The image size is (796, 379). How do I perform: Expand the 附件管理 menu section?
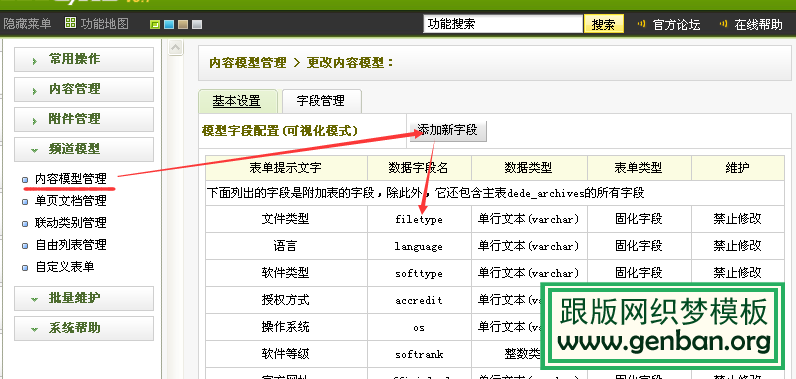pos(84,119)
